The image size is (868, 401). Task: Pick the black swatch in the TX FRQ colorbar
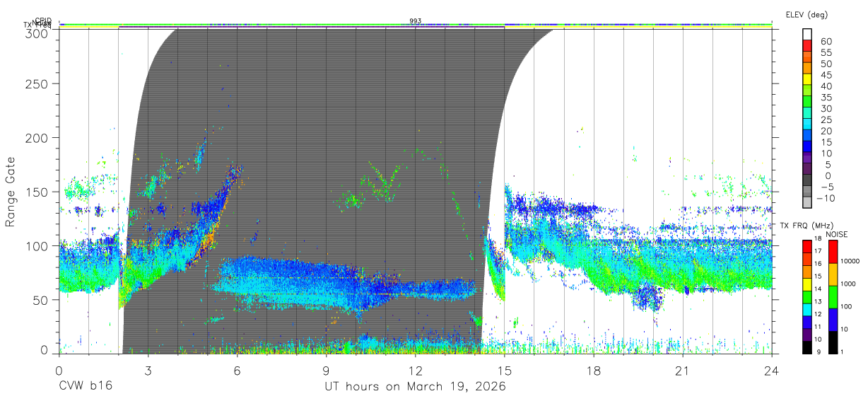click(x=807, y=346)
